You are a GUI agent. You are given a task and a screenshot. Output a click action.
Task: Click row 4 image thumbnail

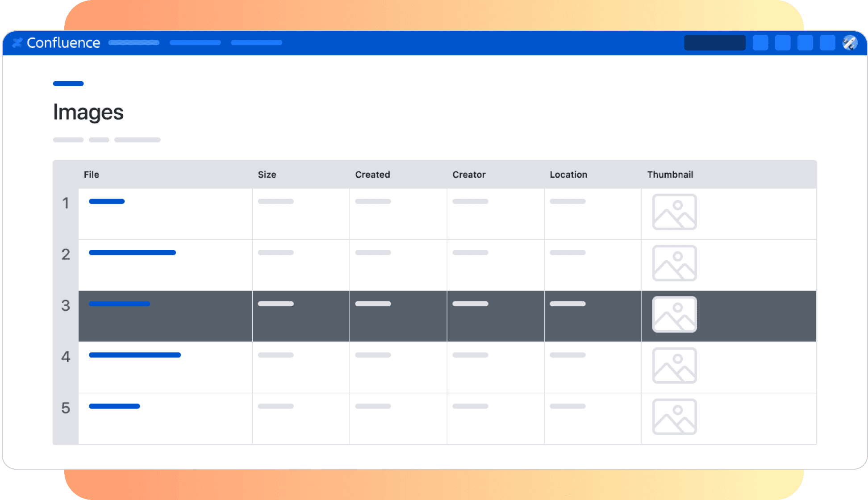click(x=675, y=366)
